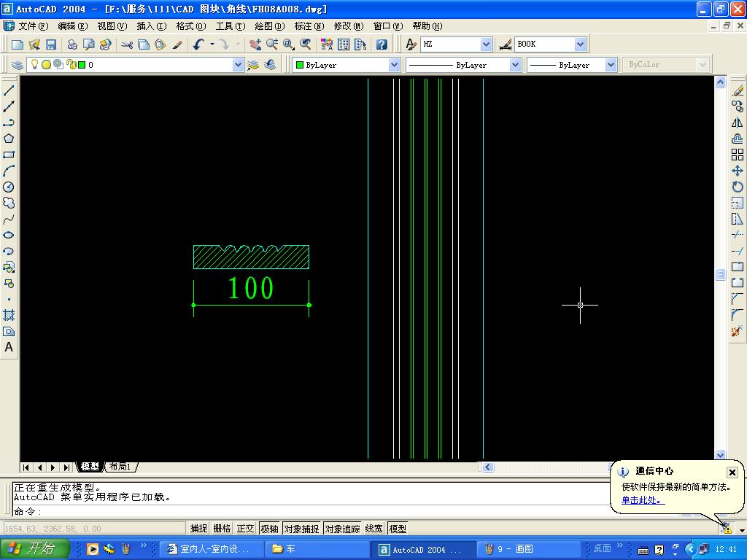Viewport: 747px width, 560px height.
Task: Open the HZ text style dropdown
Action: click(486, 44)
